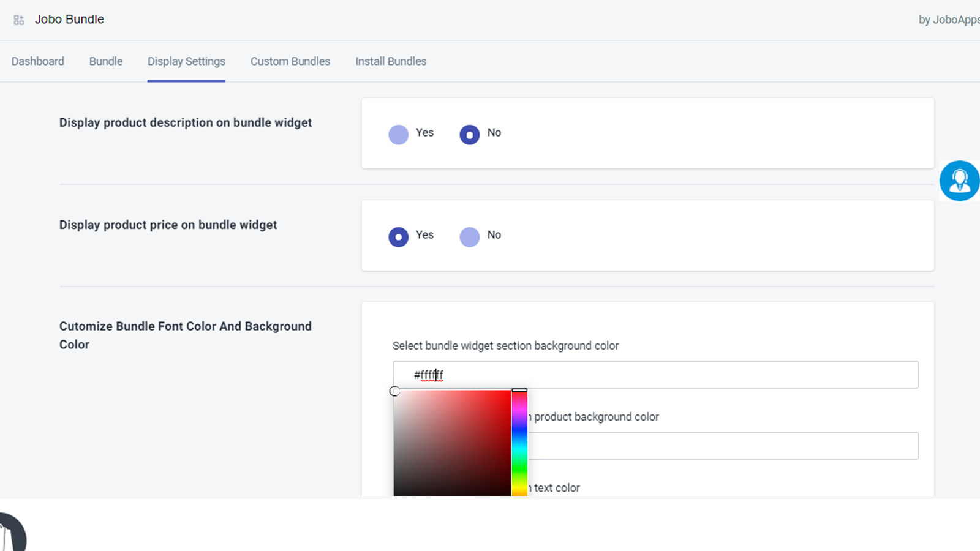The width and height of the screenshot is (980, 551).
Task: Select No for displaying product description
Action: pos(469,134)
